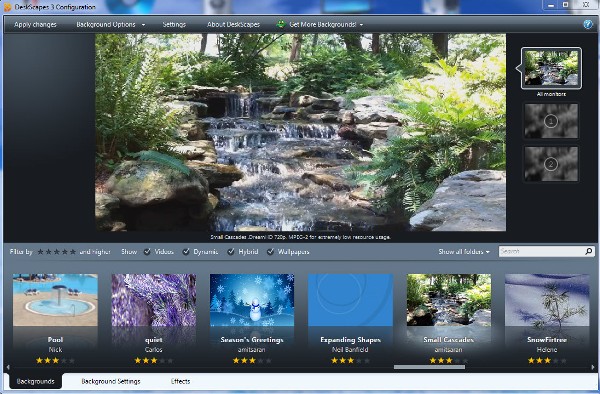600x394 pixels.
Task: Click the horizontal scrollbar thumb under backgrounds
Action: [429, 367]
